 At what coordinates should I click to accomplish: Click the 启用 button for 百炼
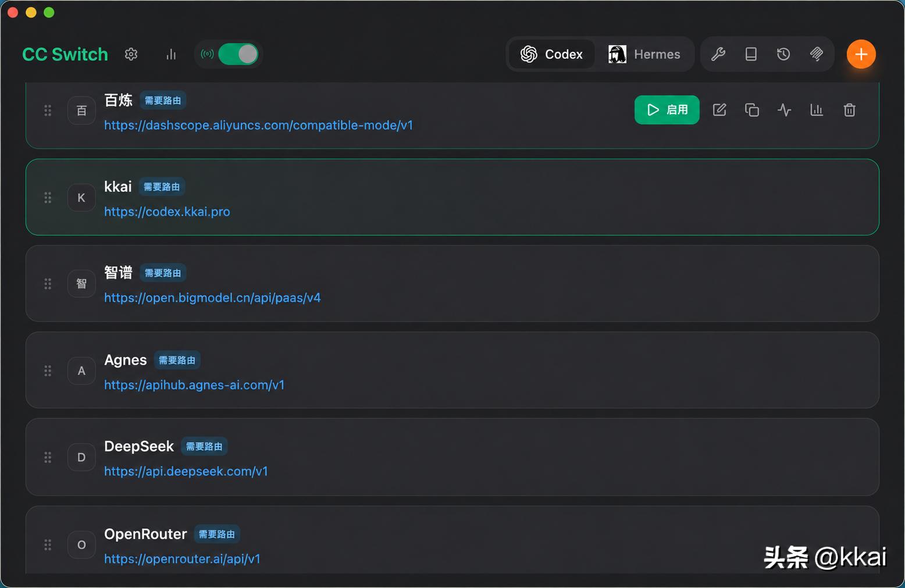coord(667,110)
